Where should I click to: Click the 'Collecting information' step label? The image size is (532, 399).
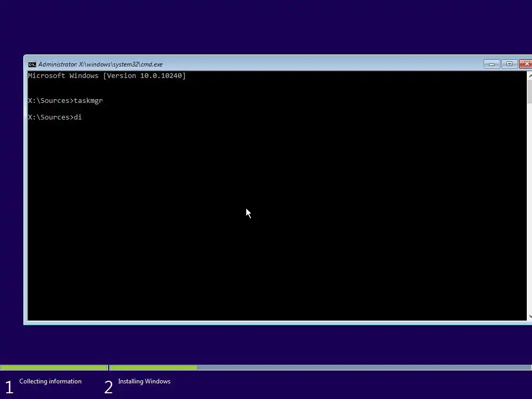click(x=50, y=381)
